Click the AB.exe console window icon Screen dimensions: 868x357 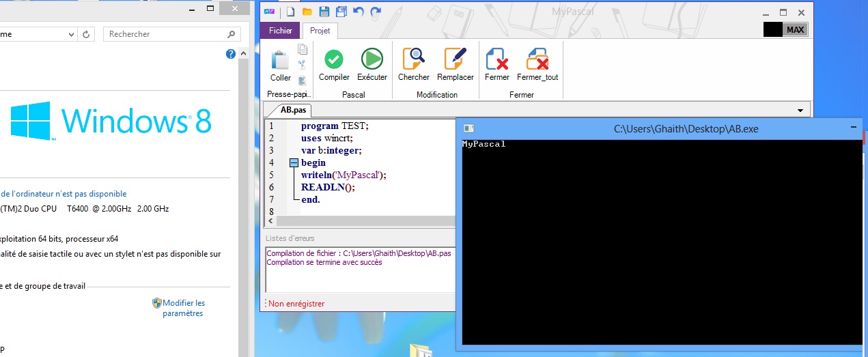click(x=468, y=128)
